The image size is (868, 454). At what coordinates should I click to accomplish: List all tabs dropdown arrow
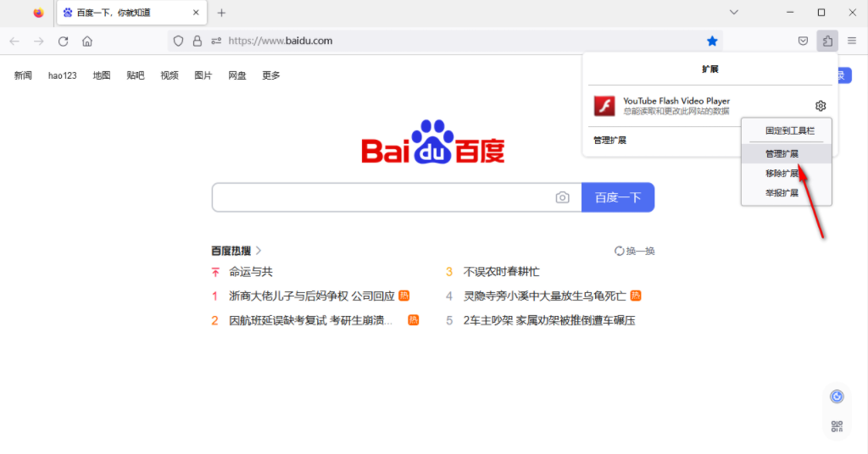734,12
